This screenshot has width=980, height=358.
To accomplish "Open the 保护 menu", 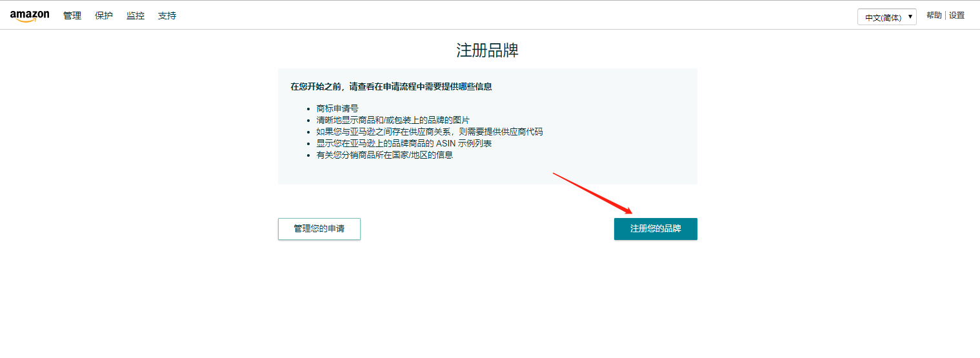I will [104, 15].
